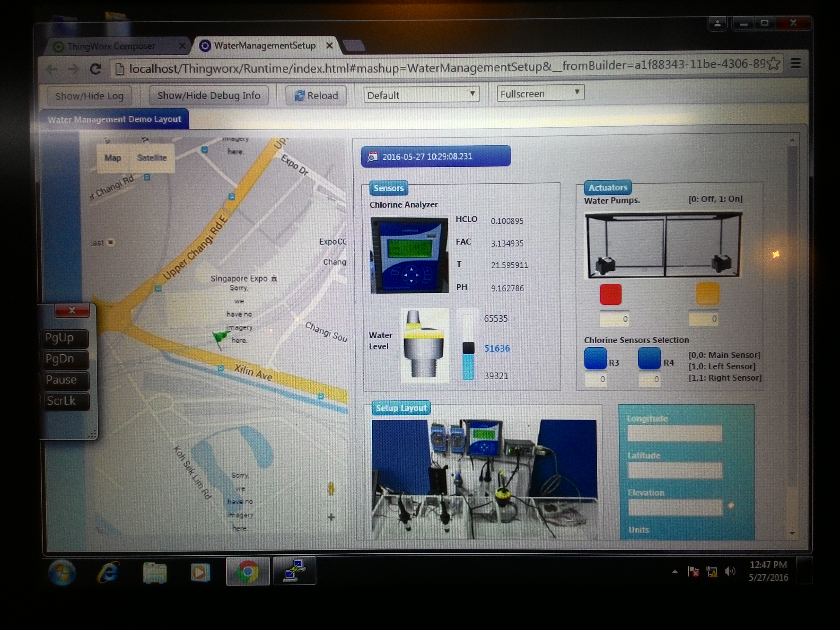Screen dimensions: 840x630
Task: Toggle the red water pump button
Action: 611,294
